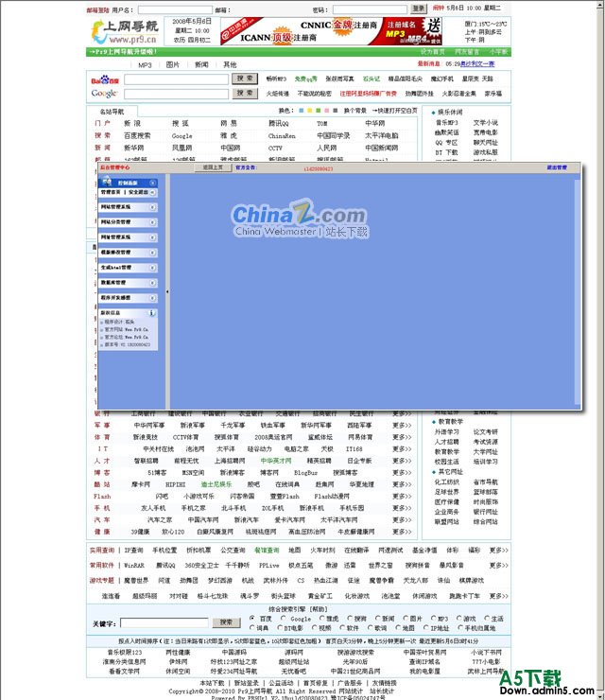Pick the pink theme color swatch
The height and width of the screenshot is (700, 605).
[x=326, y=111]
